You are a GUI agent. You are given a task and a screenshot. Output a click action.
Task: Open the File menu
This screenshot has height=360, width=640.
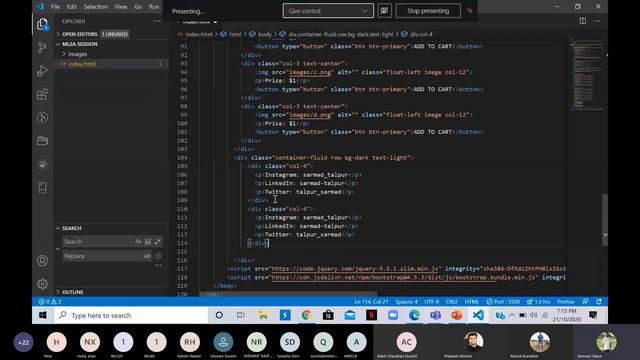[56, 7]
